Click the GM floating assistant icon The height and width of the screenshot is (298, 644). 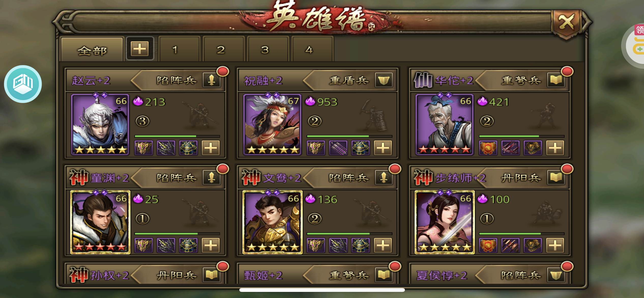point(23,84)
